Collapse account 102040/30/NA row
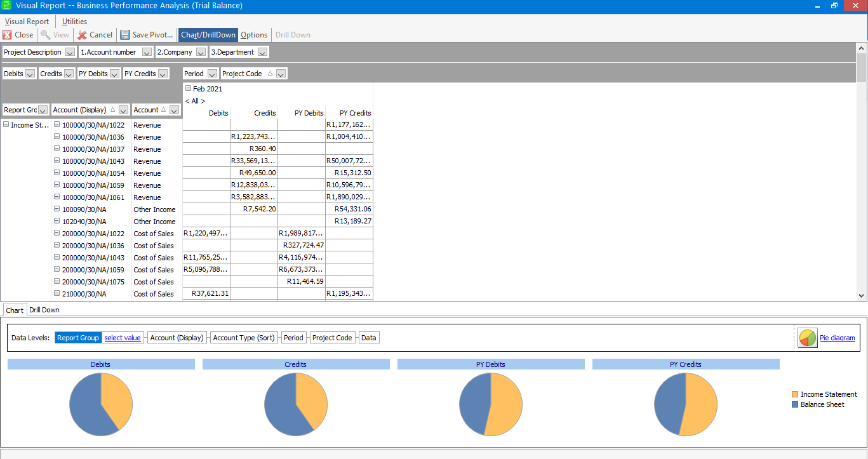 coord(57,222)
